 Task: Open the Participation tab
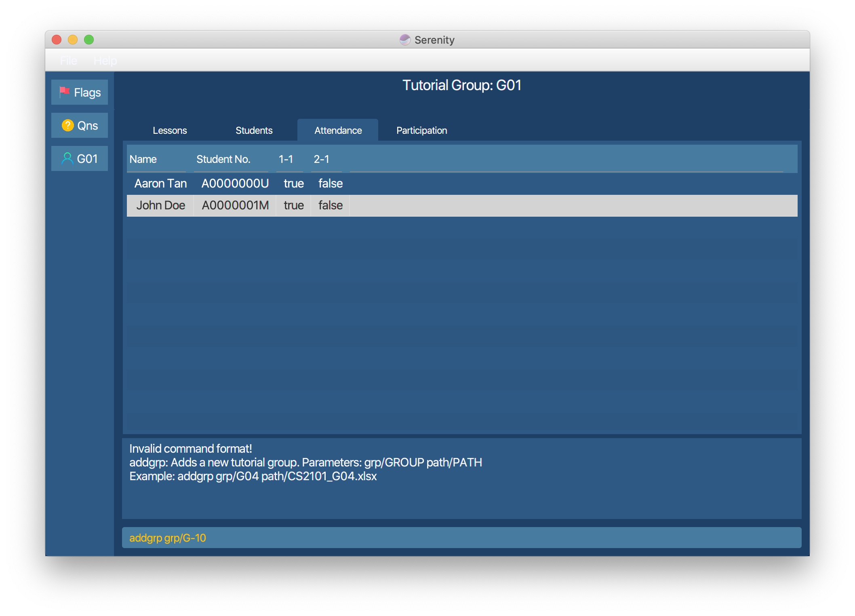click(x=421, y=131)
